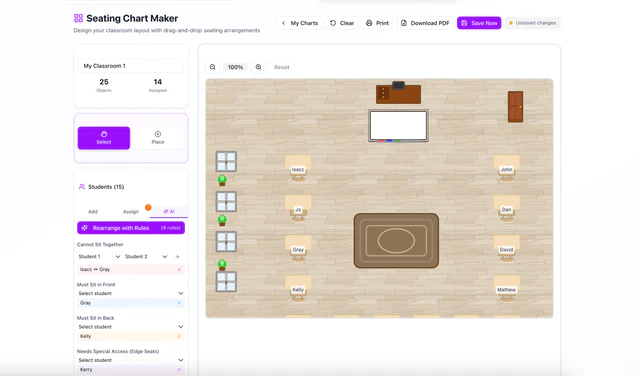Expand Must Sit in Front student dropdown
Image resolution: width=640 pixels, height=376 pixels.
tap(131, 293)
